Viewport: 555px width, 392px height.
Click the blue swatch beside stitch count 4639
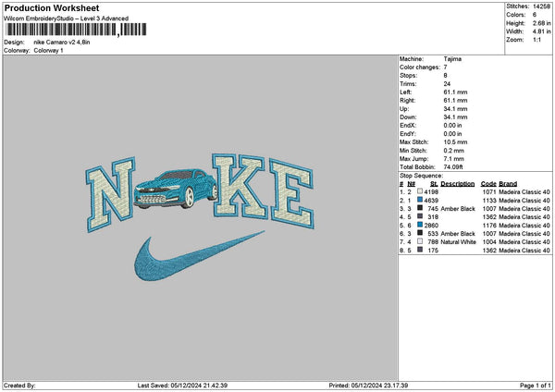tap(420, 200)
